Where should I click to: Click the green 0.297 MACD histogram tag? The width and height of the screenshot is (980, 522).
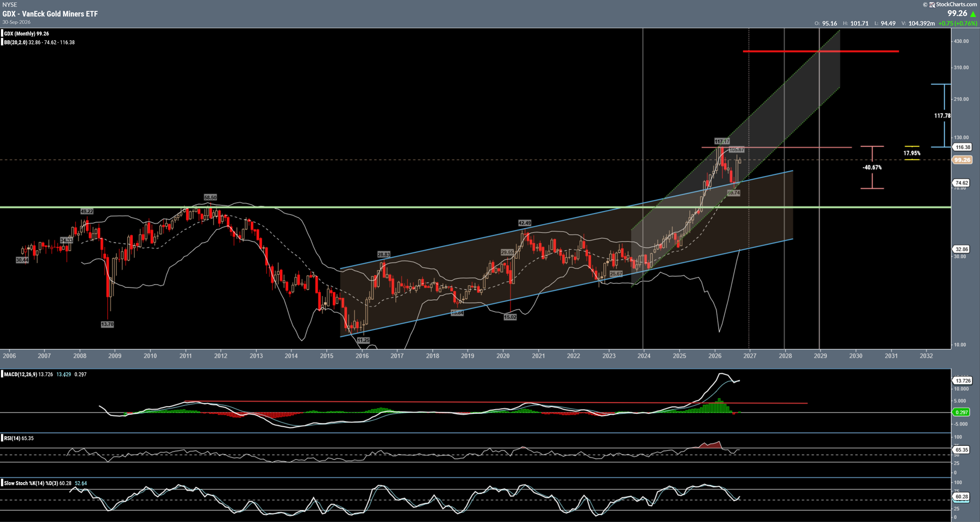click(962, 412)
